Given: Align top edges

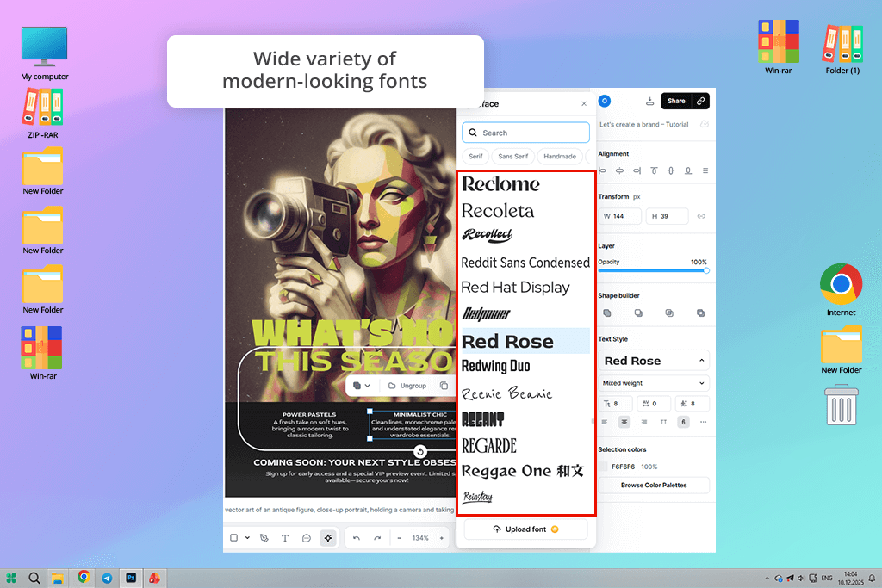Looking at the screenshot, I should coord(654,171).
